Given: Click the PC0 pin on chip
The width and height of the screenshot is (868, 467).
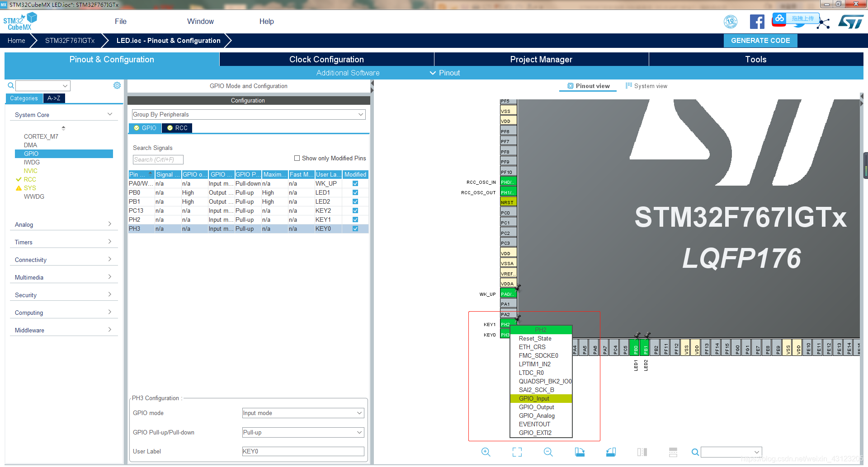Looking at the screenshot, I should pyautogui.click(x=508, y=213).
